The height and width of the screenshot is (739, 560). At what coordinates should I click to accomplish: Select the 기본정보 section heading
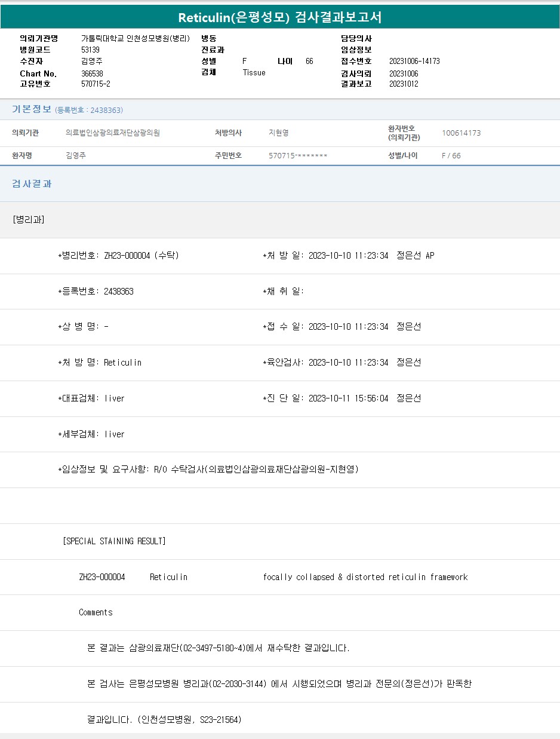[x=32, y=109]
